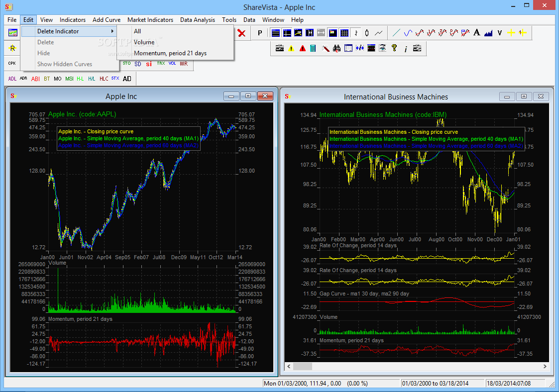559x392 pixels.
Task: Click the curve icon marked 2
Action: click(x=443, y=33)
